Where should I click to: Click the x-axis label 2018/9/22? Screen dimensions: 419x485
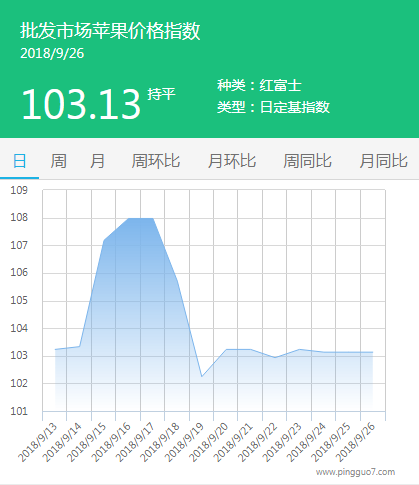(x=258, y=442)
